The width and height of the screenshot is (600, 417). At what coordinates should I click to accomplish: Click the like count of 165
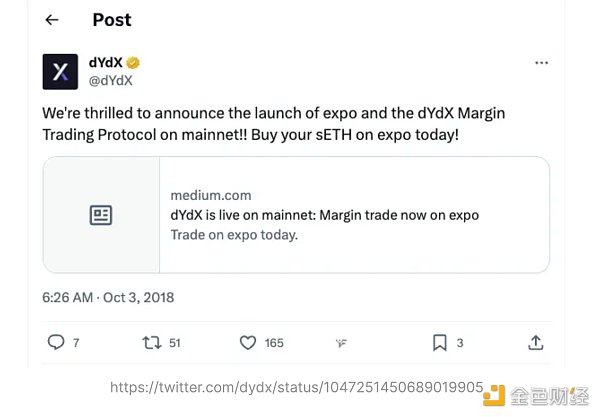(274, 343)
